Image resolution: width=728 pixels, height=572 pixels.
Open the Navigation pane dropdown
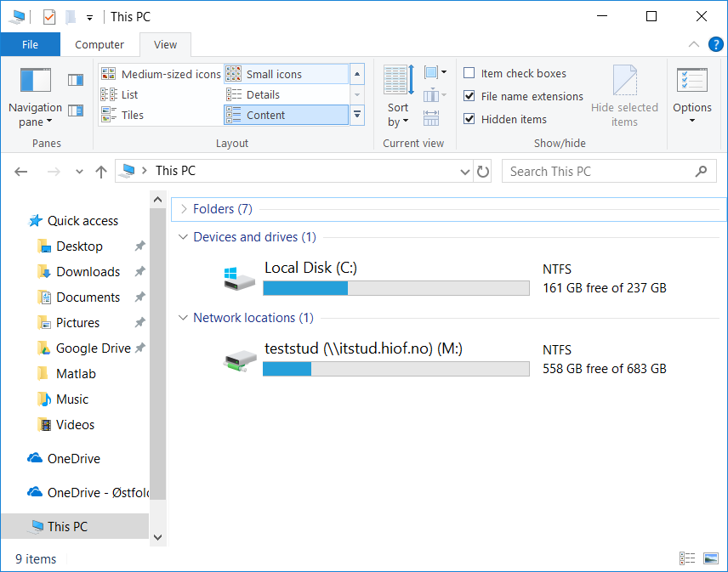35,98
